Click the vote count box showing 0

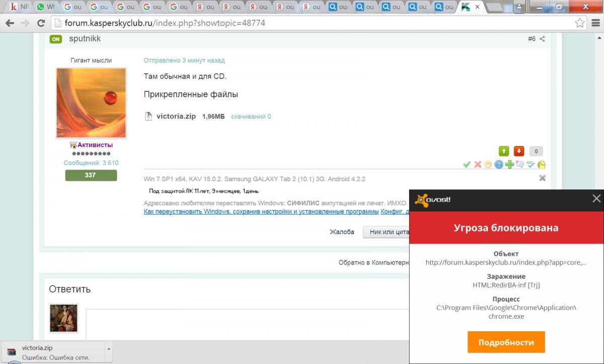pos(536,151)
